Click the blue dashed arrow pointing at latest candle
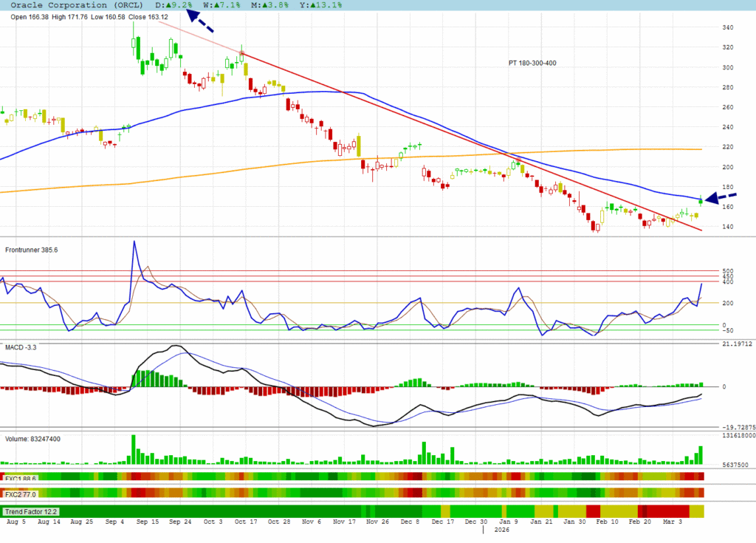The image size is (756, 543). 721,197
